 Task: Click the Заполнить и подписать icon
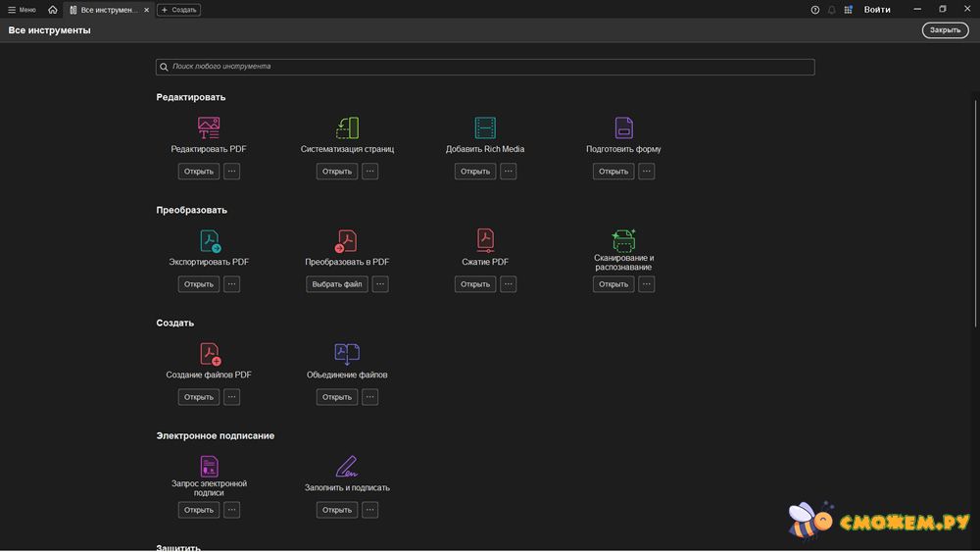(347, 466)
